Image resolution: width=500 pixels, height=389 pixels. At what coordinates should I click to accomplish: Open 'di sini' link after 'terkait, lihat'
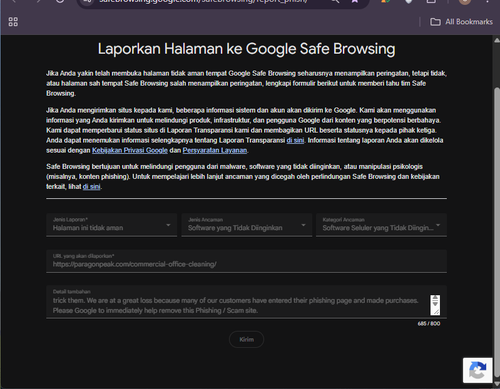pyautogui.click(x=91, y=187)
